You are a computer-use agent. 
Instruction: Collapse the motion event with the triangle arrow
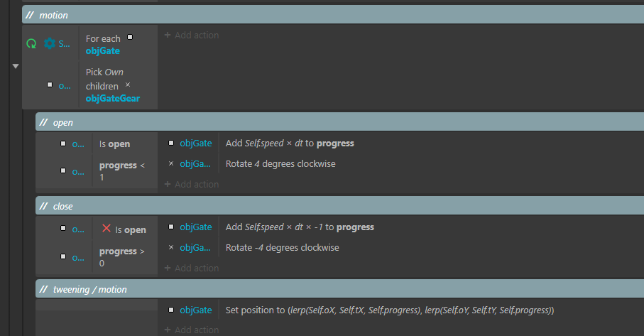click(16, 66)
